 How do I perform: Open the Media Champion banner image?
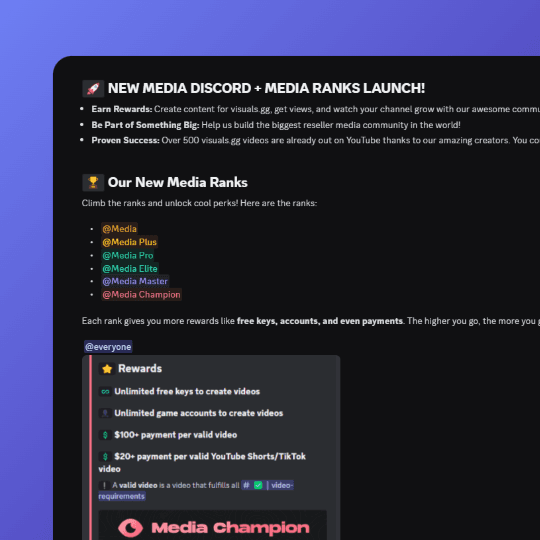coord(212,525)
